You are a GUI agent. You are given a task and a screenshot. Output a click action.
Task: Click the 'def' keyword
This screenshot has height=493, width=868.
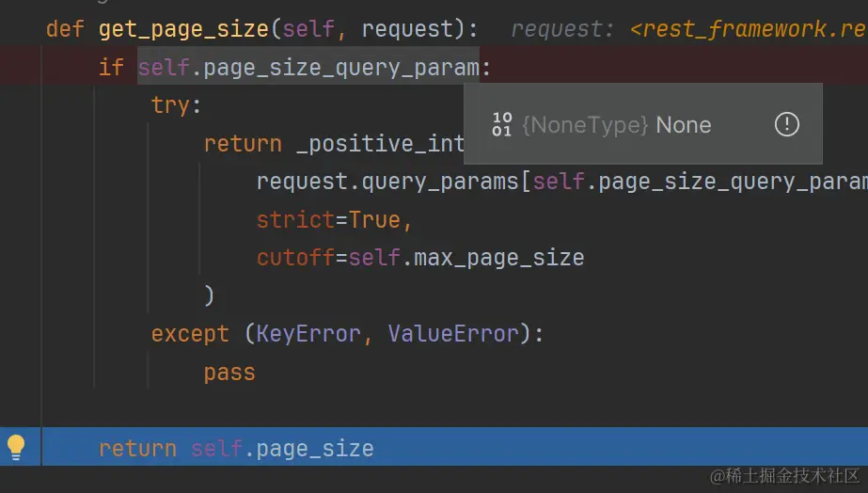point(65,29)
